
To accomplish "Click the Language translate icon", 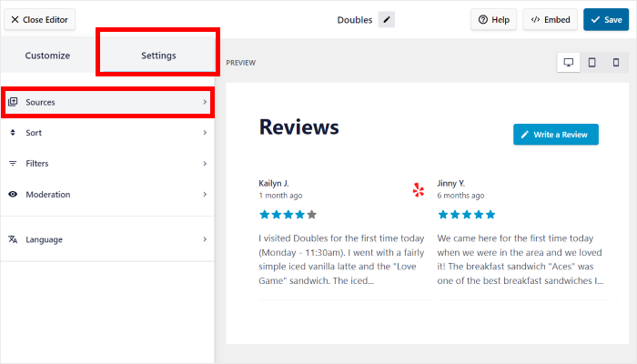I will click(x=13, y=239).
